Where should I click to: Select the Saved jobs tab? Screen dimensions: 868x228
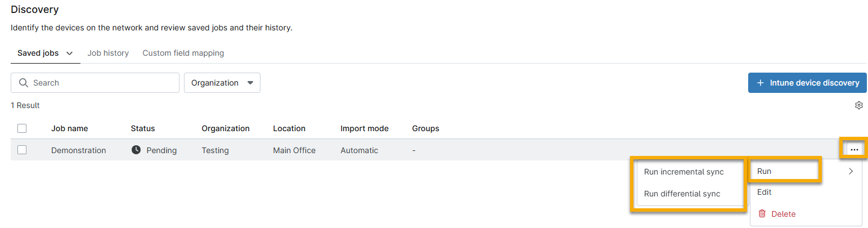38,53
